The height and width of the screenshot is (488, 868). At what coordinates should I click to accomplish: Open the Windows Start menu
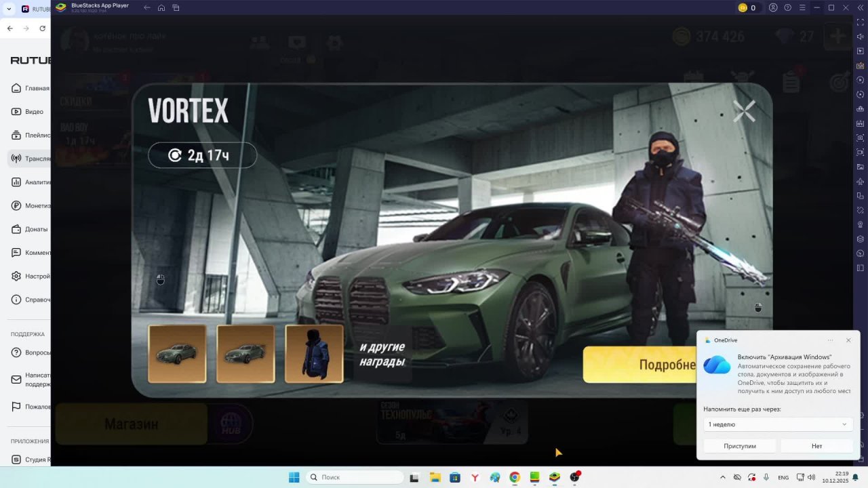tap(294, 477)
